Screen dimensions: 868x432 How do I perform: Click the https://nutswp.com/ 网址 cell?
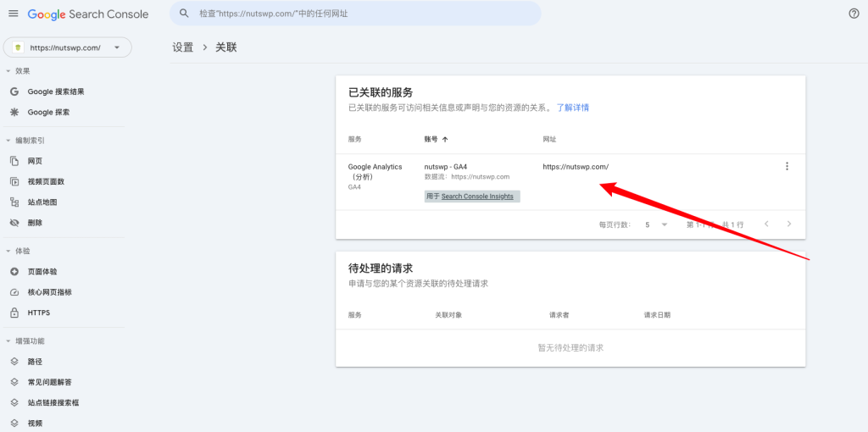pyautogui.click(x=576, y=167)
